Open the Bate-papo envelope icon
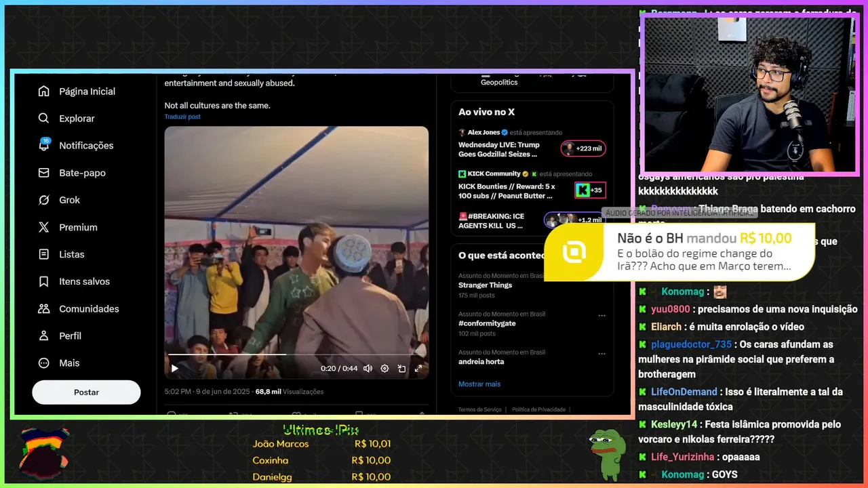This screenshot has width=868, height=488. click(x=44, y=173)
